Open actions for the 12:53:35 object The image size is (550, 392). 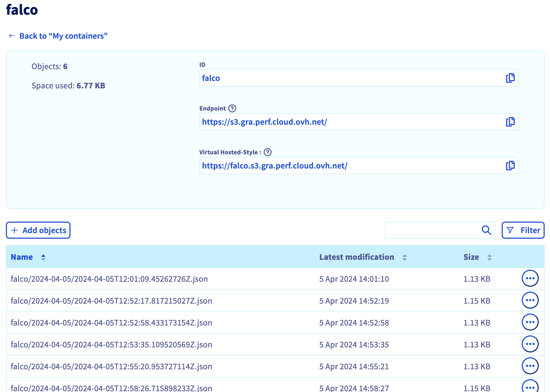click(530, 344)
